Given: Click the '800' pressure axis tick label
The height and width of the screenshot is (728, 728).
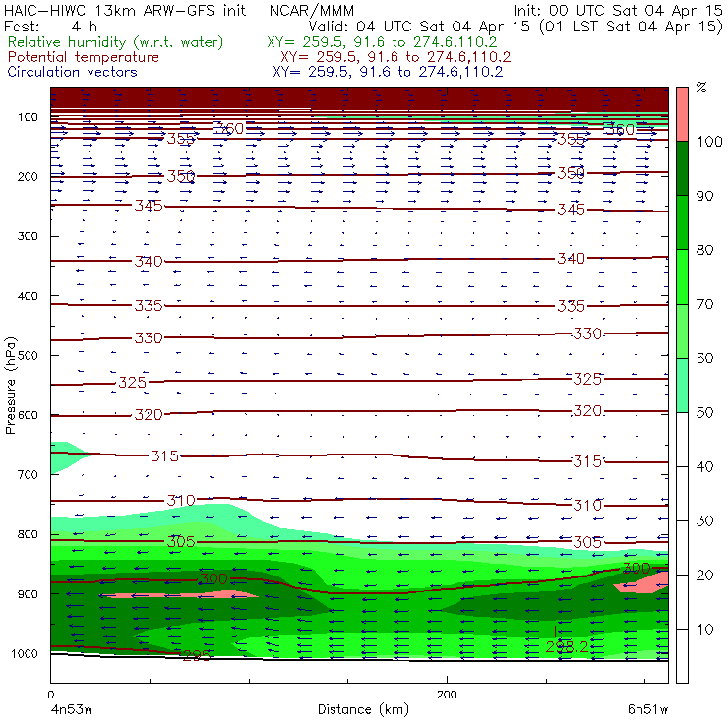Looking at the screenshot, I should pos(28,534).
